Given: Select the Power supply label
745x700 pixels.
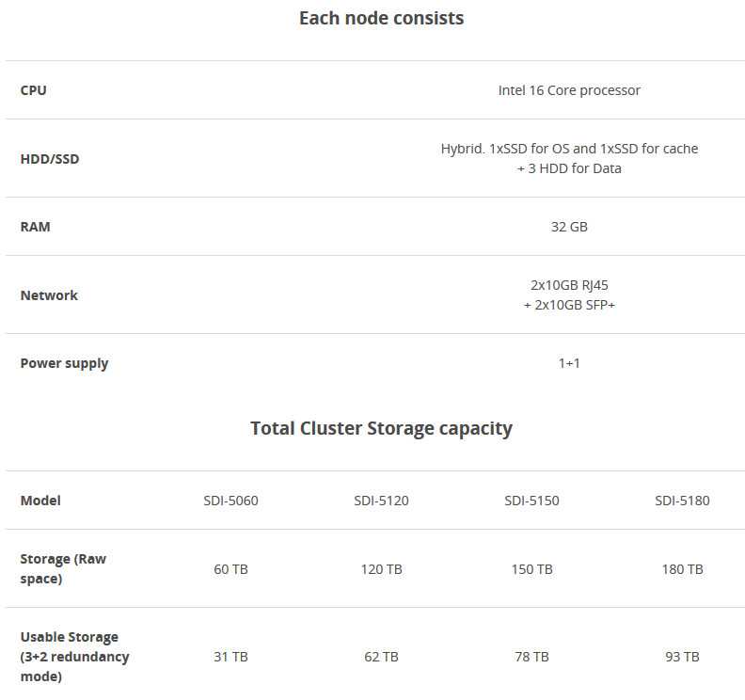Looking at the screenshot, I should (x=64, y=363).
